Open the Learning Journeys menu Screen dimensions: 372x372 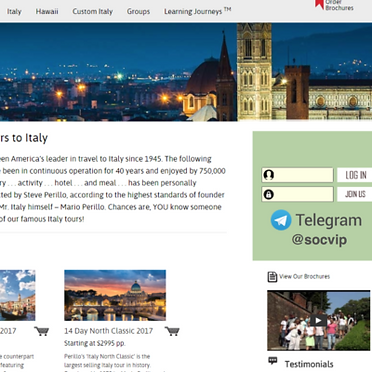[197, 11]
